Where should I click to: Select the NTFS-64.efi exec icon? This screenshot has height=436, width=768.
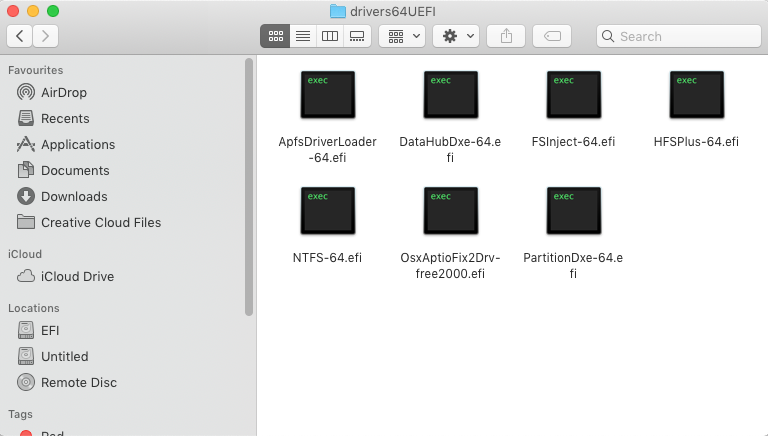coord(328,211)
